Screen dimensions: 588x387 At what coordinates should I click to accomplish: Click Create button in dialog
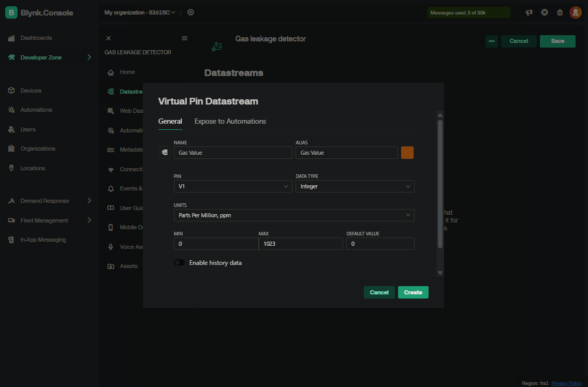pyautogui.click(x=413, y=292)
